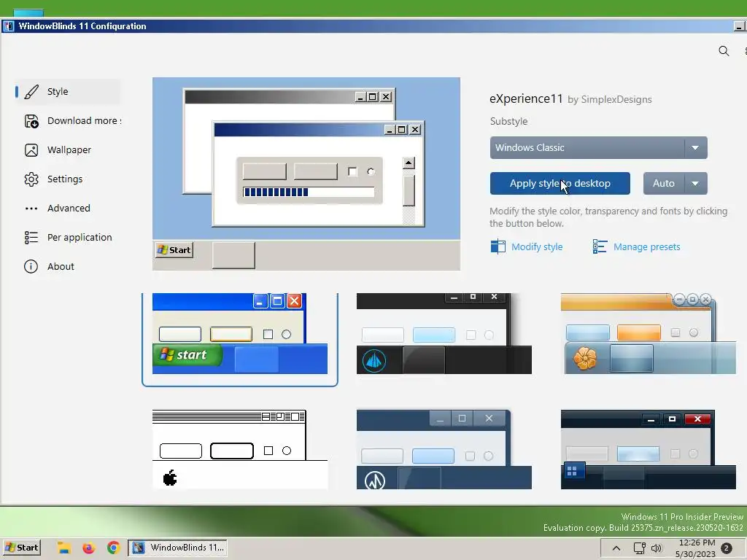Minimize the WindowBlinds 11 Configuration window

click(740, 27)
